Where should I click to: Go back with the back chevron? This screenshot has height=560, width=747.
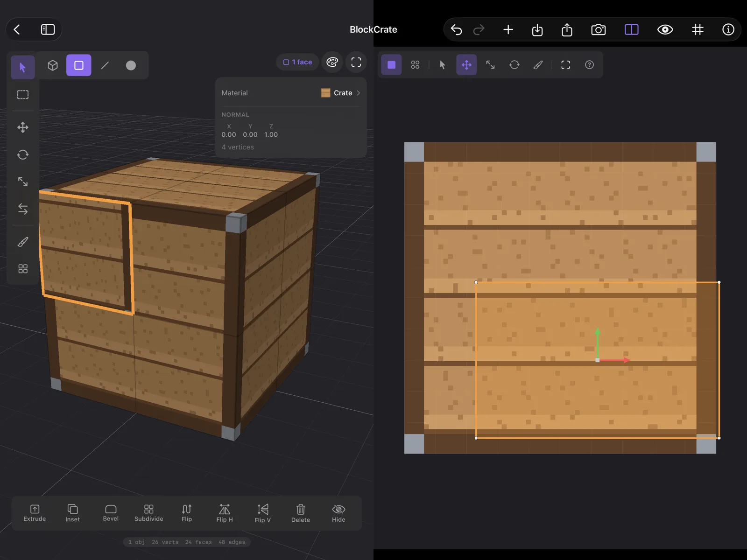pyautogui.click(x=17, y=29)
